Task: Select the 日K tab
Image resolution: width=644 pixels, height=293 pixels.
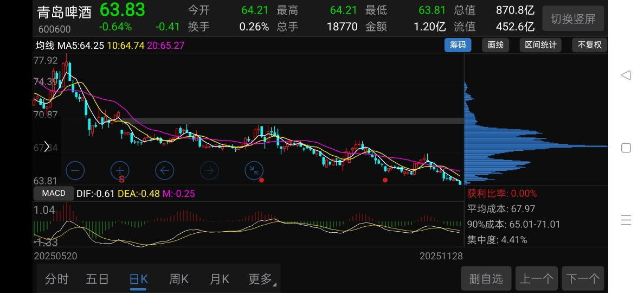Action: [138, 279]
